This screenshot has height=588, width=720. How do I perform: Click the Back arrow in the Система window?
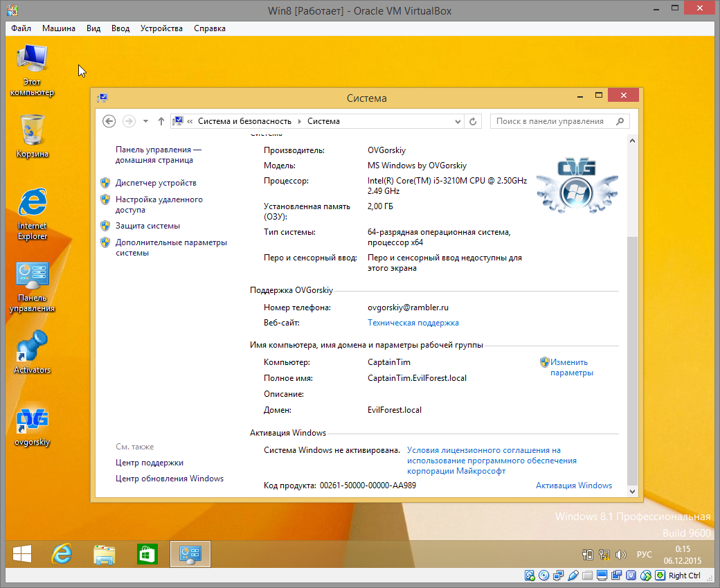[x=109, y=121]
